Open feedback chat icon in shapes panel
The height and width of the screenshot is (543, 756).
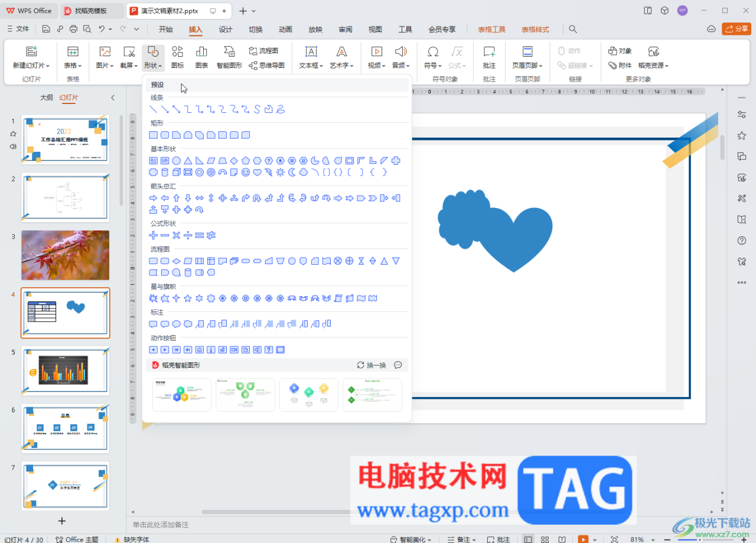[398, 365]
